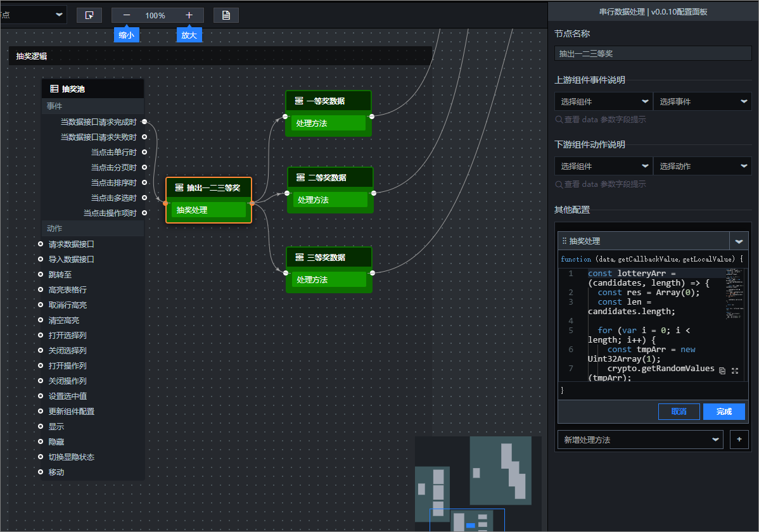Click the 设置选中值 action port
This screenshot has height=532, width=759.
click(x=41, y=396)
